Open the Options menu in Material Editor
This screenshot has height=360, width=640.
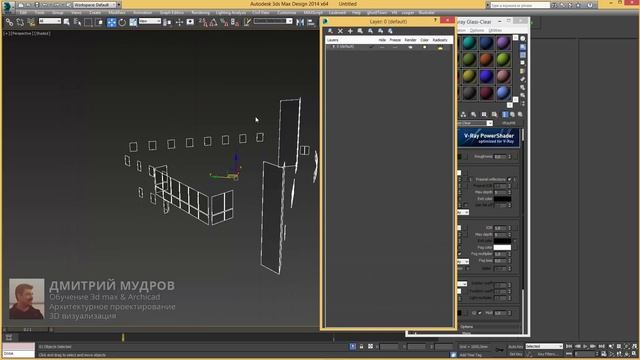tap(476, 30)
